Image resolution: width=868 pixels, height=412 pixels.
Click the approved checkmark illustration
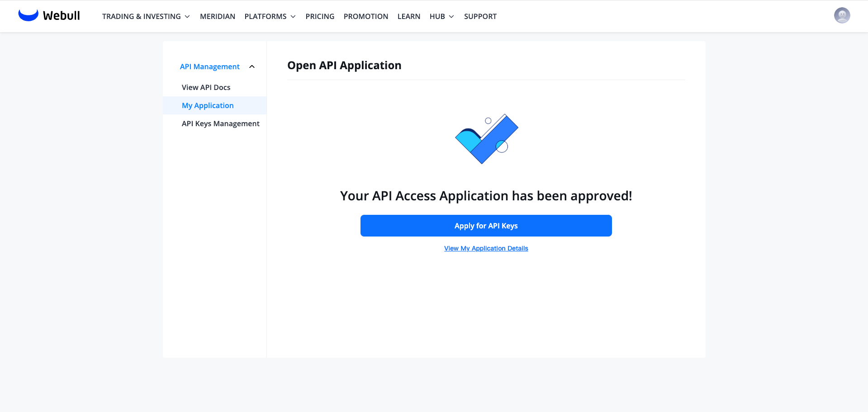coord(486,139)
